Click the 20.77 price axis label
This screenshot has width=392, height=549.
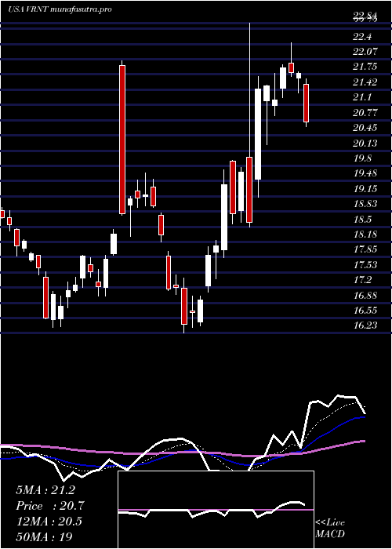[x=365, y=113]
